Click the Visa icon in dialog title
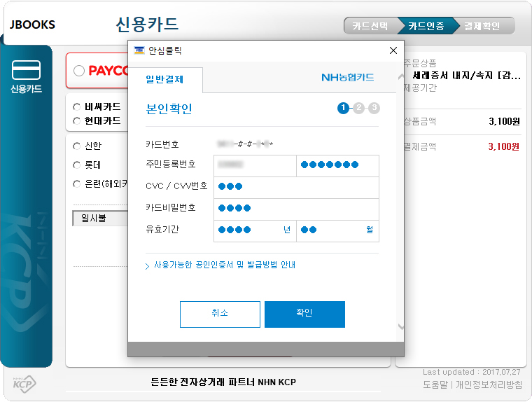The height and width of the screenshot is (402, 532). 139,50
